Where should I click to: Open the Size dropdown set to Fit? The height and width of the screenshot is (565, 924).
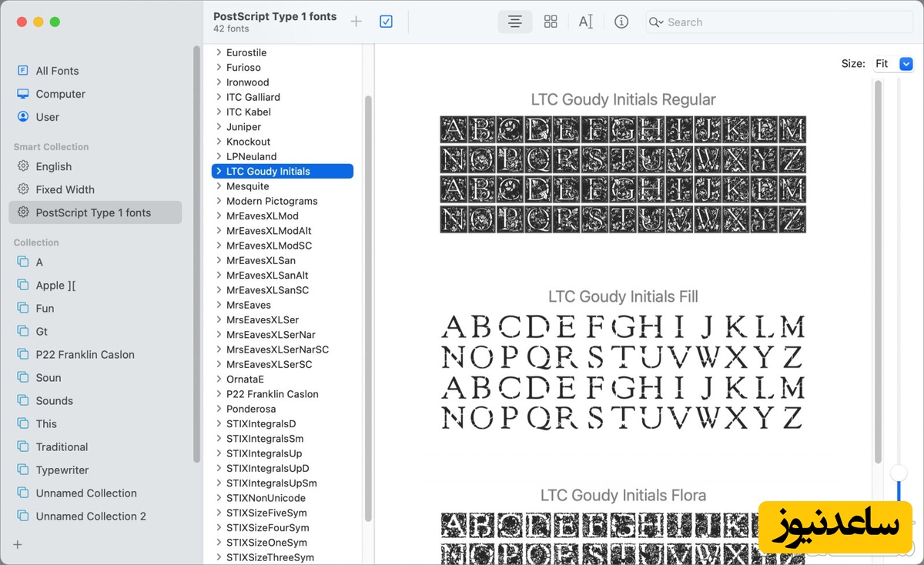pos(892,64)
